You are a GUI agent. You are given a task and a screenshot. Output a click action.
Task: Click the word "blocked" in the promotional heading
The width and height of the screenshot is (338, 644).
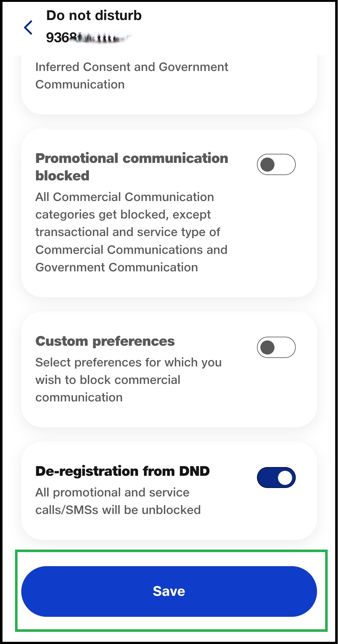[62, 176]
